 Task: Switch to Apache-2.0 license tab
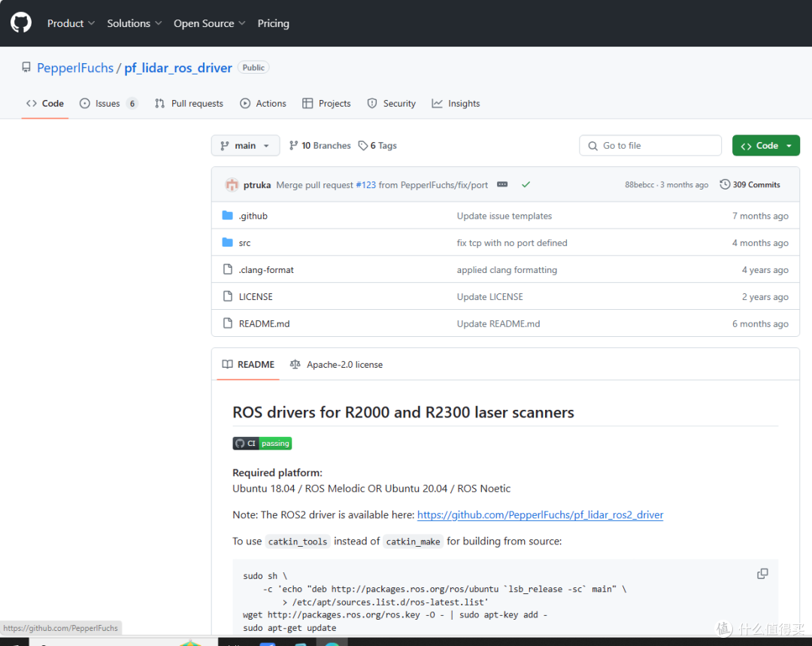click(337, 364)
